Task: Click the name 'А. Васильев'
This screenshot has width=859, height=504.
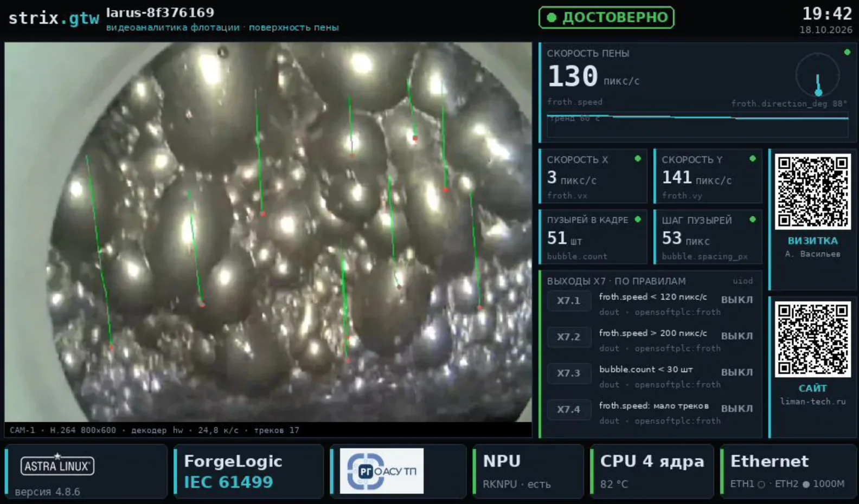Action: pyautogui.click(x=812, y=254)
